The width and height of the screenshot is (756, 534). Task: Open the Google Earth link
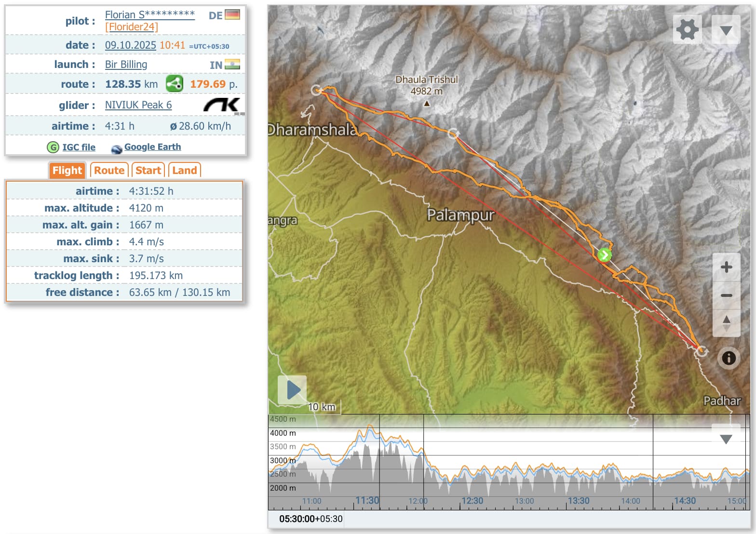click(152, 147)
